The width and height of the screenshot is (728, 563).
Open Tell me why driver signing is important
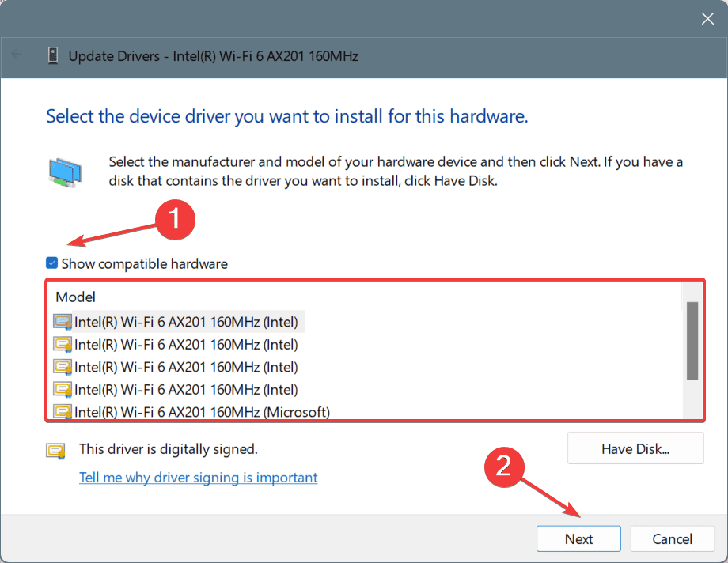coord(199,477)
